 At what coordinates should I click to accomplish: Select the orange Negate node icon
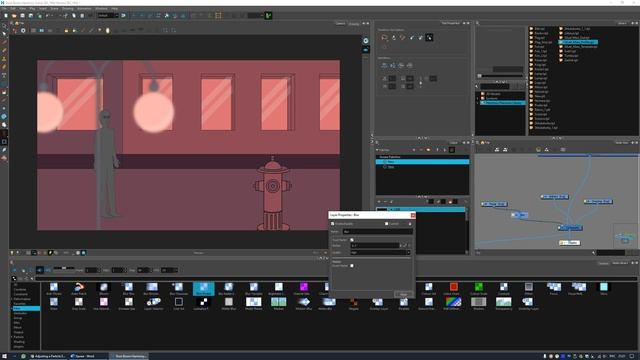point(353,303)
